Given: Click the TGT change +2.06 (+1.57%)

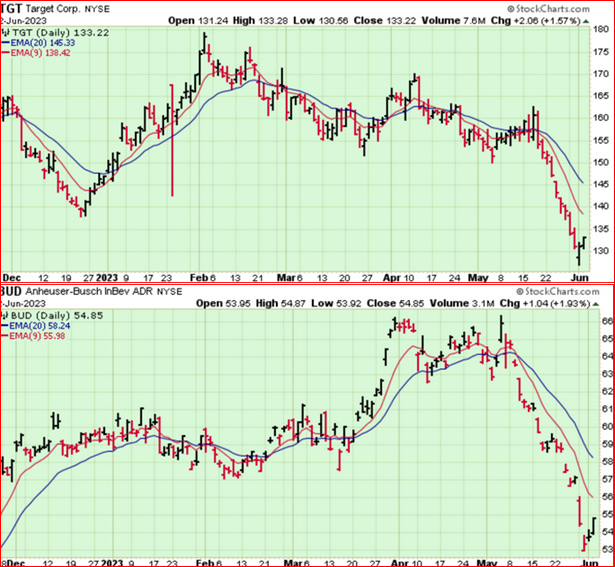Looking at the screenshot, I should click(x=547, y=21).
